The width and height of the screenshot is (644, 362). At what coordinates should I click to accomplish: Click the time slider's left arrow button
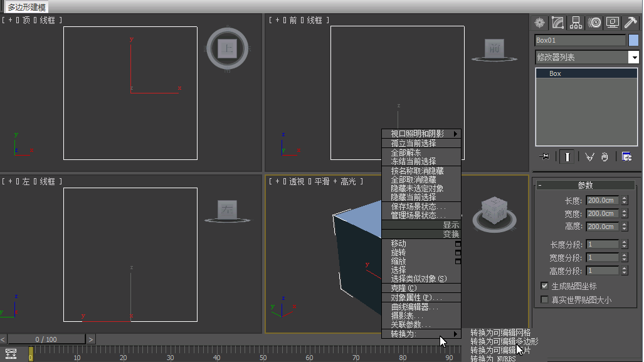(3, 339)
